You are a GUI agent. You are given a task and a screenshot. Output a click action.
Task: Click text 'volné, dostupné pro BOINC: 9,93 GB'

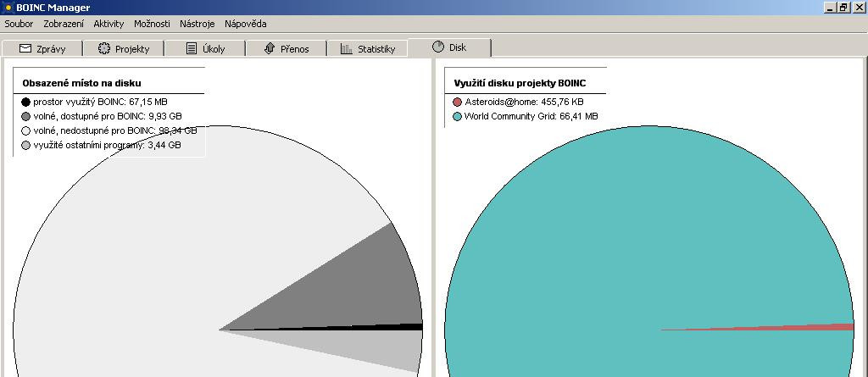coord(108,116)
